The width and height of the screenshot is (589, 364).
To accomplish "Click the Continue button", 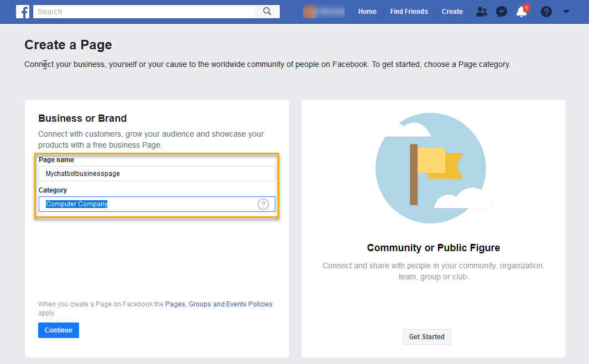I will [x=59, y=330].
